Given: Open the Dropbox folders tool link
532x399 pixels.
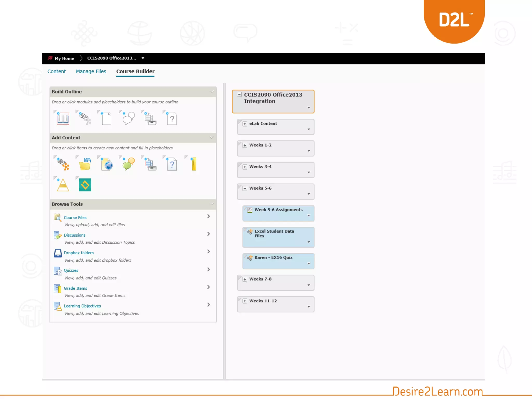Looking at the screenshot, I should pyautogui.click(x=78, y=253).
